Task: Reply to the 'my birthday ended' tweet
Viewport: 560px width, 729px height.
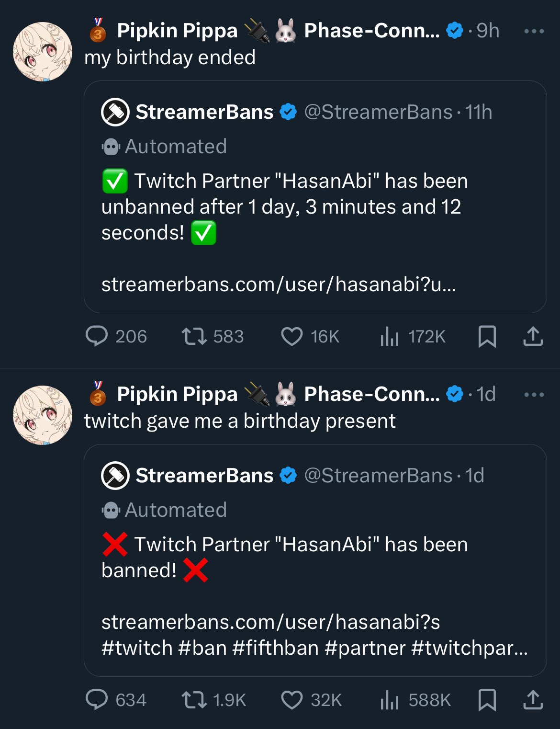Action: [x=97, y=336]
